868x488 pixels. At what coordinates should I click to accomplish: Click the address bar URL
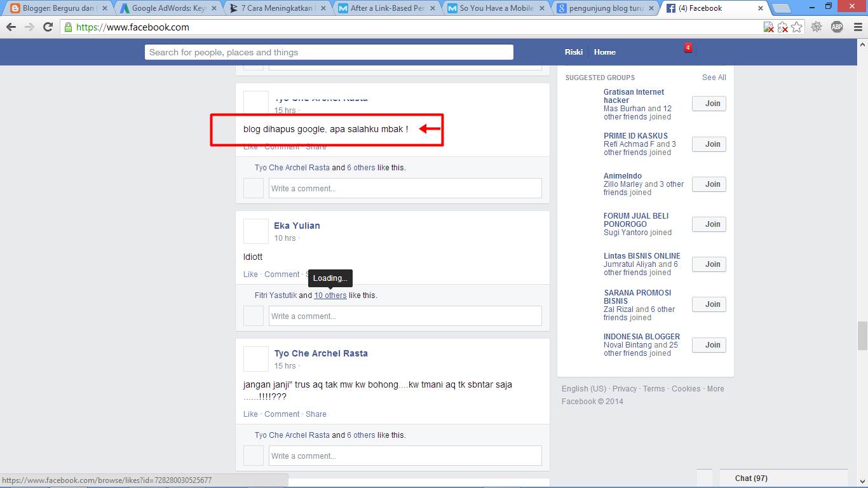[x=132, y=27]
